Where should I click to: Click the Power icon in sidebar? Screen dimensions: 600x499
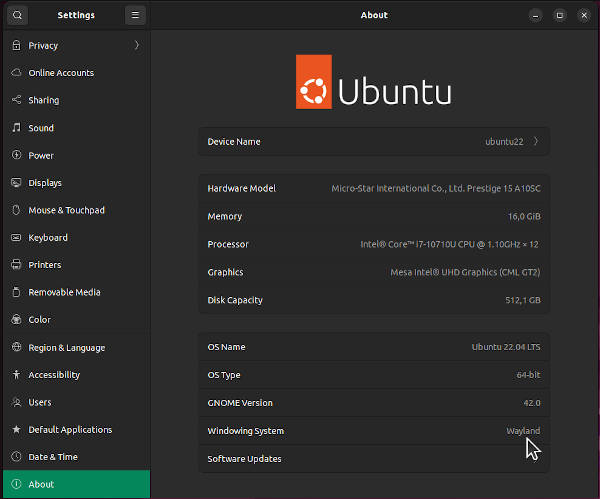[x=16, y=155]
